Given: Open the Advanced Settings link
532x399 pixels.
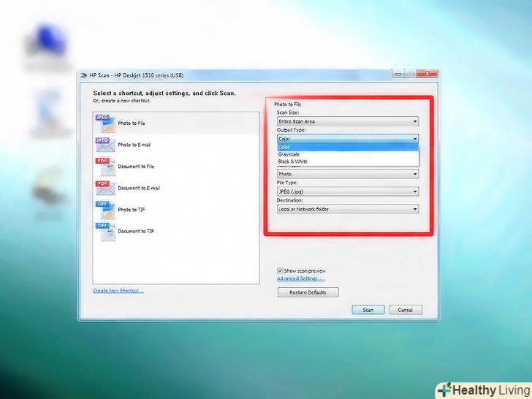Looking at the screenshot, I should click(300, 278).
